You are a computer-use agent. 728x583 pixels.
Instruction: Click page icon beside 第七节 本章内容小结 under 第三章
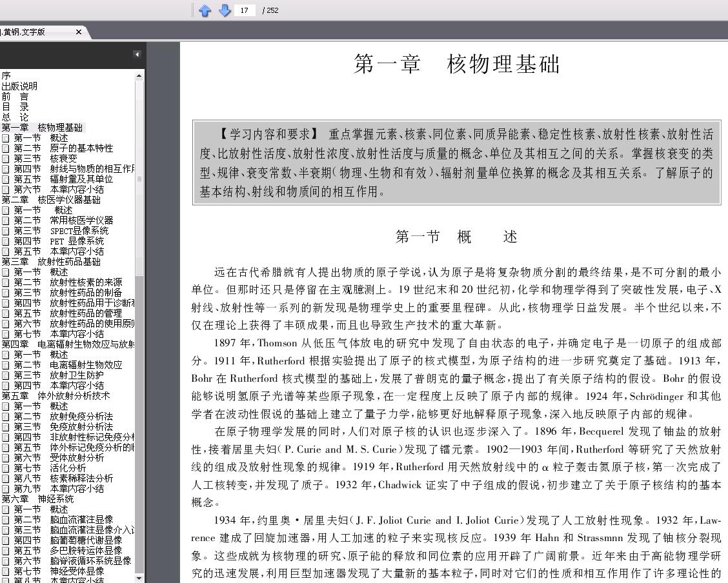click(6, 334)
